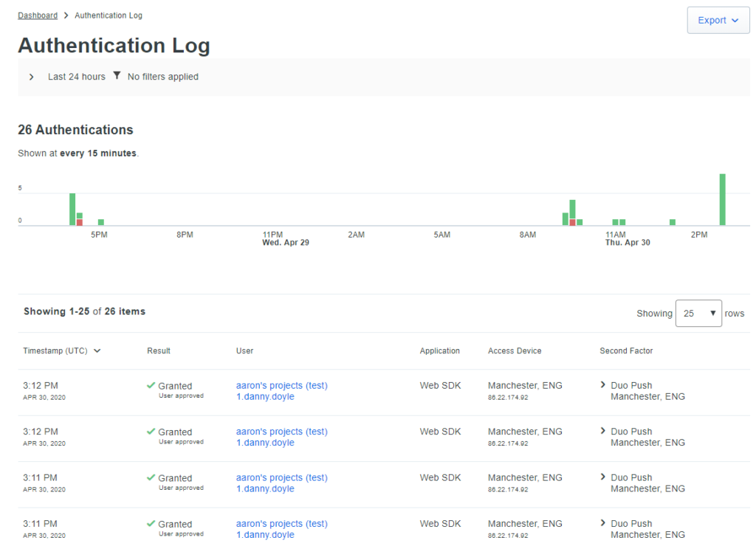Image resolution: width=756 pixels, height=543 pixels.
Task: Expand Duo Push details in first row
Action: pos(602,384)
